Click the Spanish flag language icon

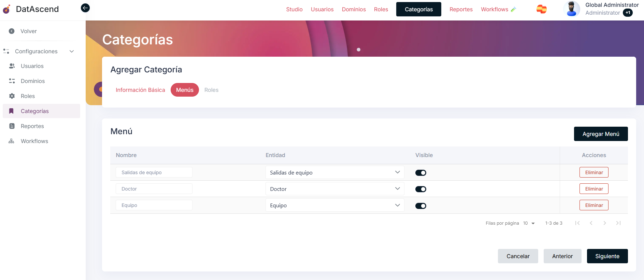pyautogui.click(x=541, y=9)
